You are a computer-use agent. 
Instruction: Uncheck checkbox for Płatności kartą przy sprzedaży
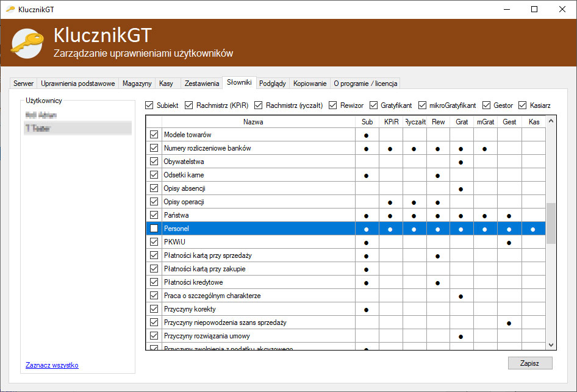154,255
